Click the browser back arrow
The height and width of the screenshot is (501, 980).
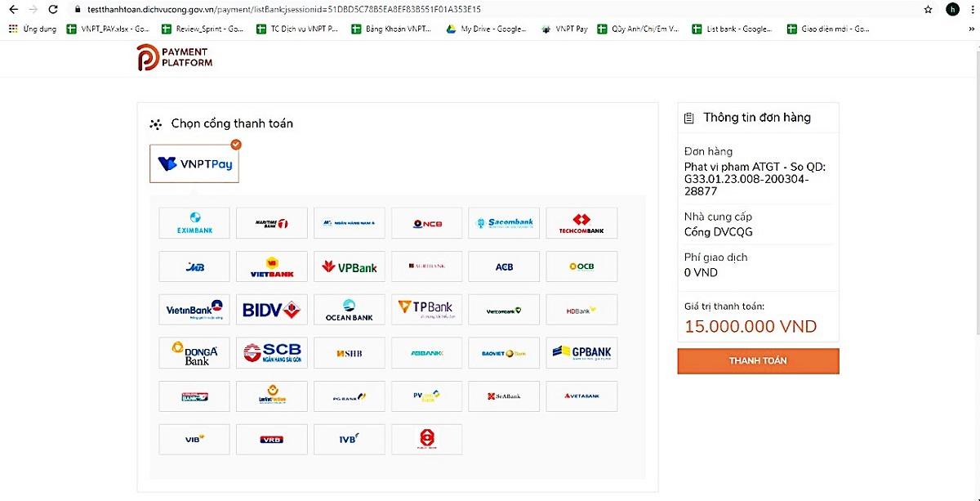(12, 10)
